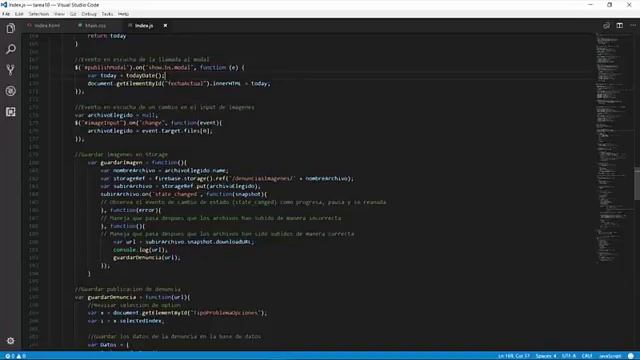The image size is (640, 360).
Task: Click 'var nombreArchivo = archivoElegido.name;' line
Action: tap(164, 170)
